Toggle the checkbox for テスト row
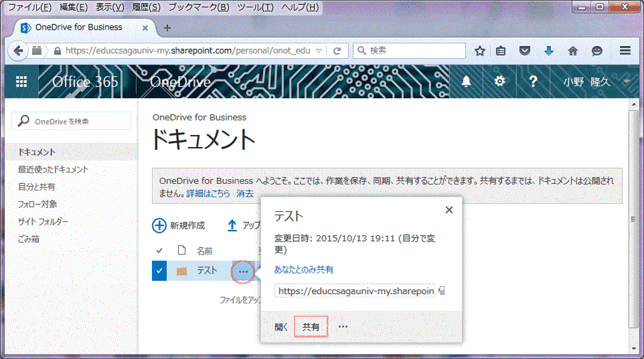The width and height of the screenshot is (644, 359). [x=159, y=271]
